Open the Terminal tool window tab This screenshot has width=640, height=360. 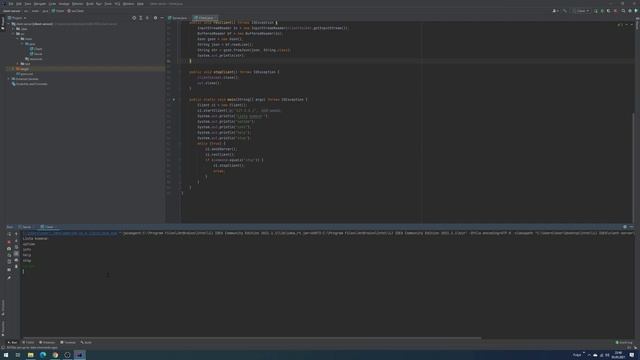68,342
